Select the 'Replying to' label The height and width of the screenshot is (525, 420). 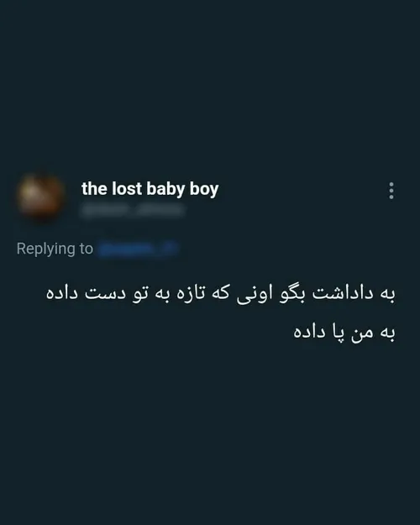pyautogui.click(x=55, y=249)
